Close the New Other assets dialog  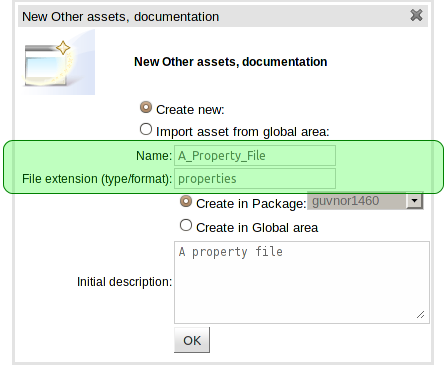(416, 15)
